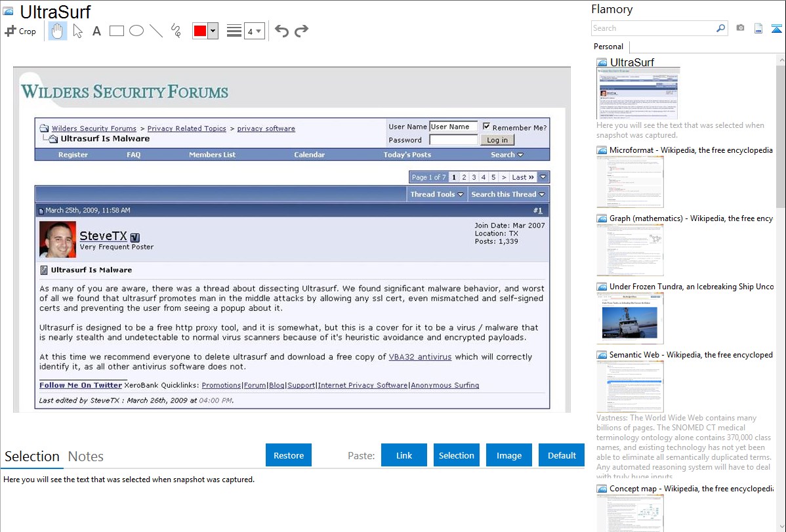The height and width of the screenshot is (532, 786).
Task: Activate the hand pan tool
Action: [x=58, y=31]
